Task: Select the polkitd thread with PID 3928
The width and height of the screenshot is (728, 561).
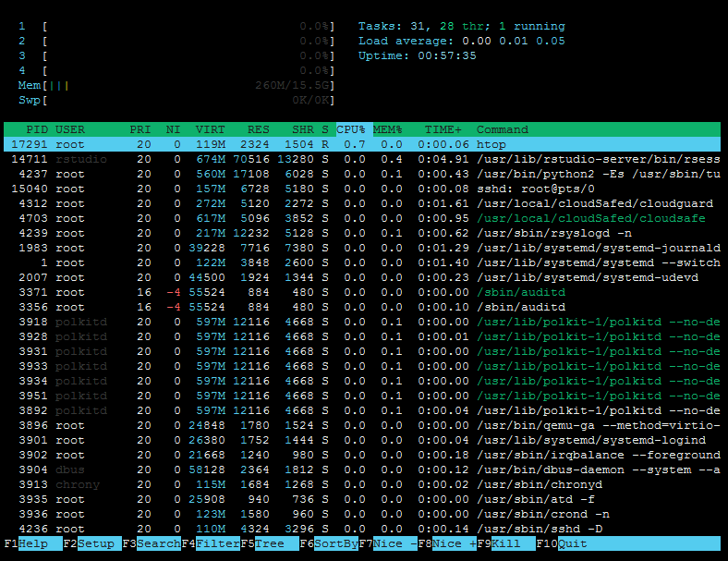Action: point(362,336)
